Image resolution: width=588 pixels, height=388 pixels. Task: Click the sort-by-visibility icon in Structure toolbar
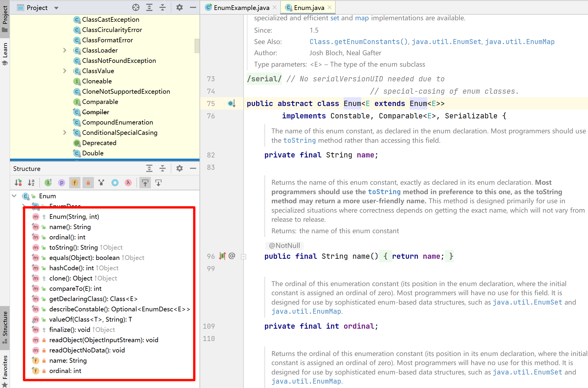(x=17, y=182)
